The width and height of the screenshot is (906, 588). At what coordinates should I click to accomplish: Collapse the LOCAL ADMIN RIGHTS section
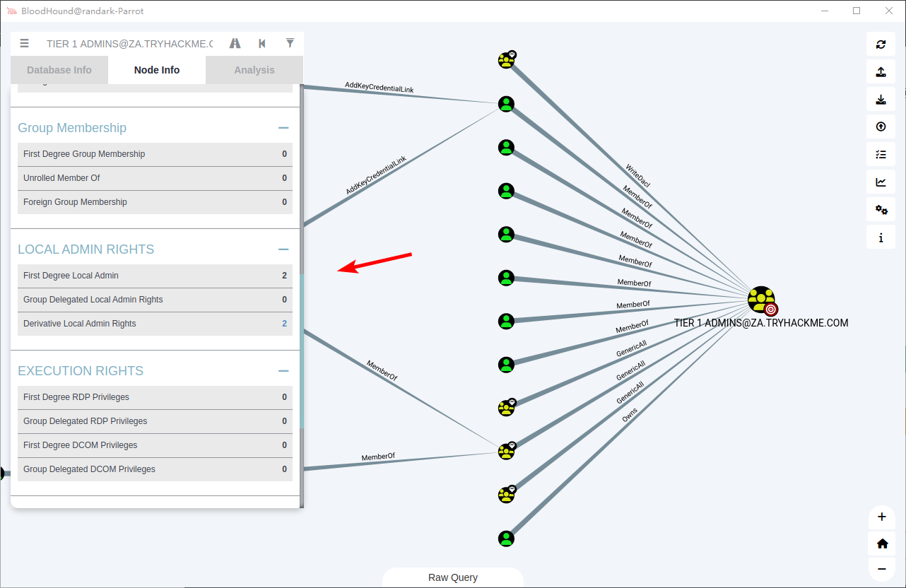click(x=283, y=249)
